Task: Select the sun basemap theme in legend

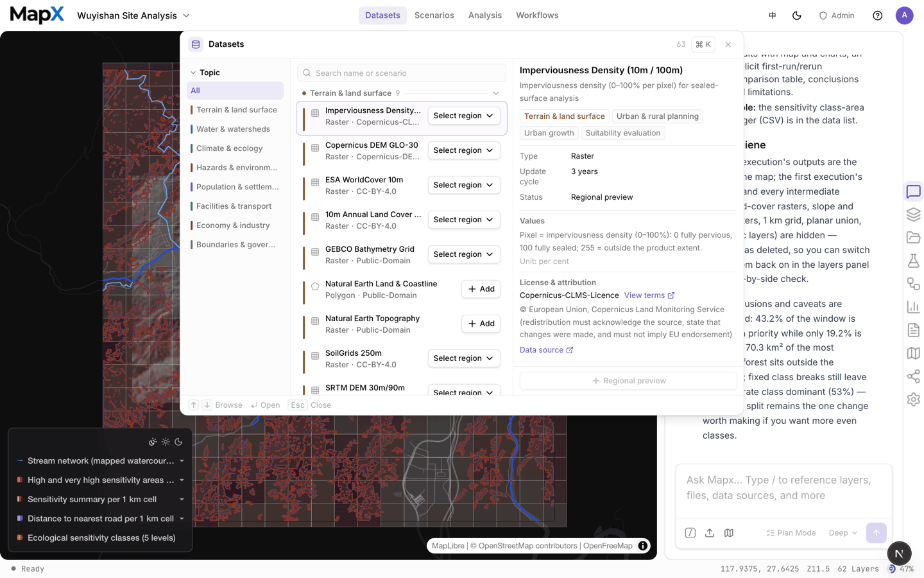Action: click(166, 442)
